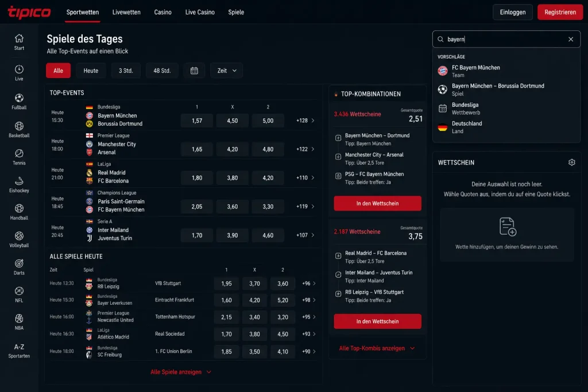Click FC Bayern München team crest suggestion
588x392 pixels.
[x=443, y=71]
